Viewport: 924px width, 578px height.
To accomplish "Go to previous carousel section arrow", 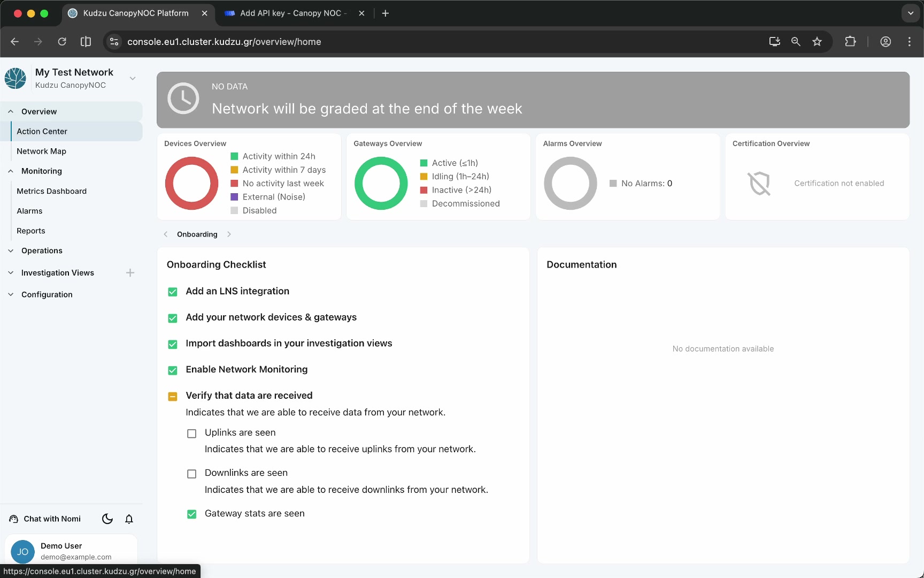I will tap(166, 234).
